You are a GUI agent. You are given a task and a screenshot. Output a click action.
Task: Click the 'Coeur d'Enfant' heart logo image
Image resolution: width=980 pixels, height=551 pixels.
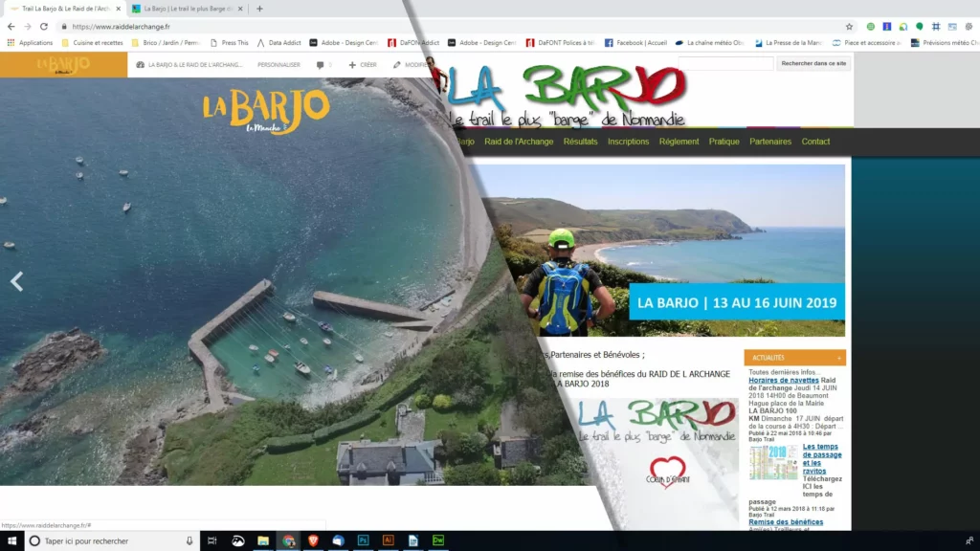(x=667, y=472)
